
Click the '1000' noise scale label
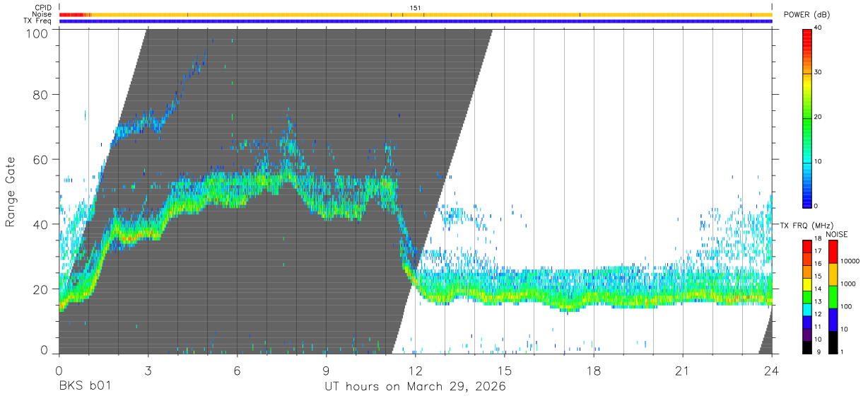848,284
